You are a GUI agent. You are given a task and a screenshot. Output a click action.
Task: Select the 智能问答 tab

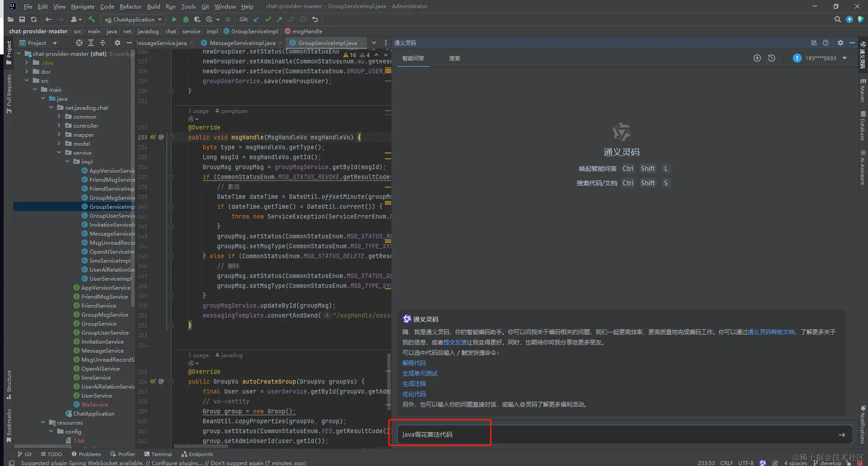coord(413,58)
